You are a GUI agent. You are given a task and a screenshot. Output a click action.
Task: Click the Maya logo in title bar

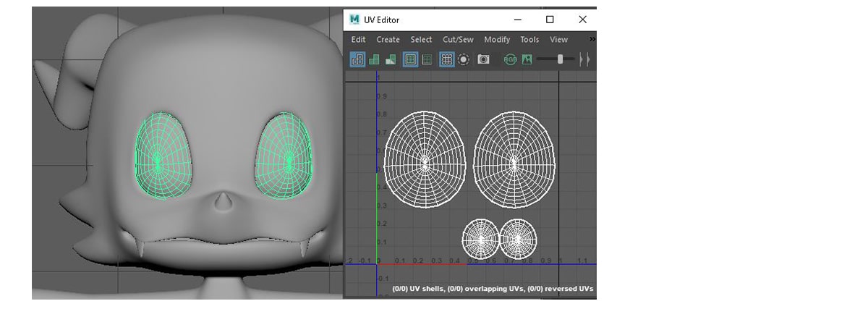(x=354, y=20)
